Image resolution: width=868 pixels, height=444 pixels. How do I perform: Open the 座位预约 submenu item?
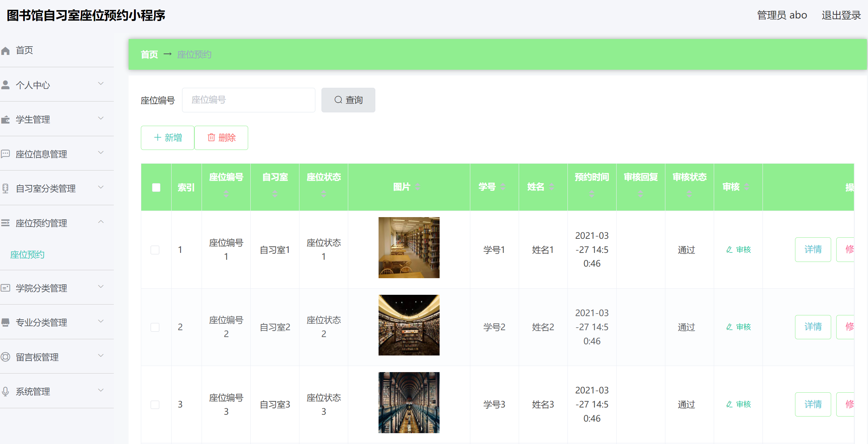tap(27, 255)
